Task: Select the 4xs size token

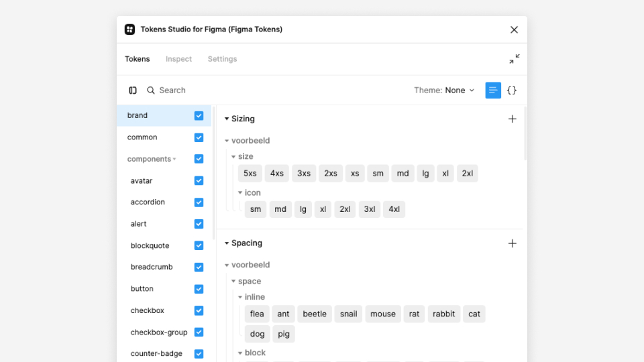Action: point(277,173)
